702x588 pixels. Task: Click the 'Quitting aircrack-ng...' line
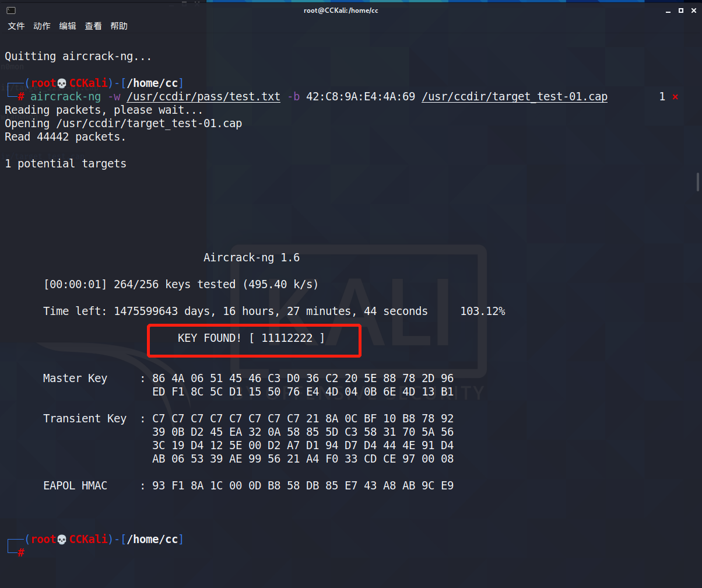tap(78, 57)
